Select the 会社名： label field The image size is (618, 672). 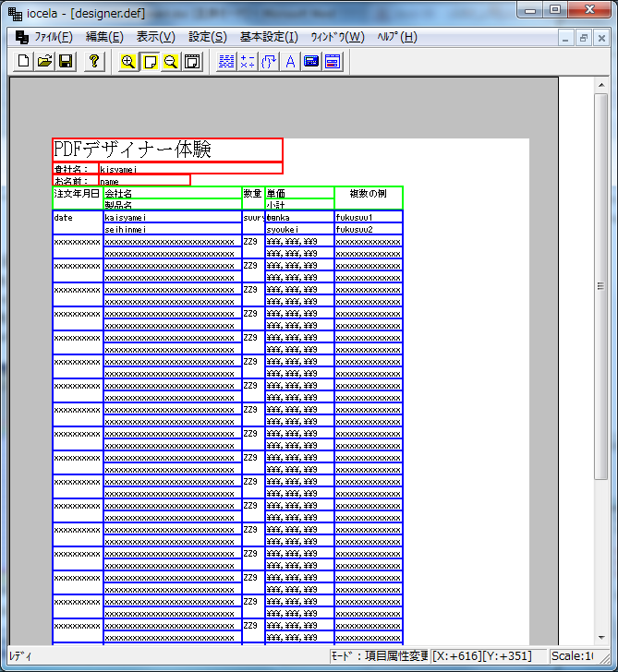[76, 168]
